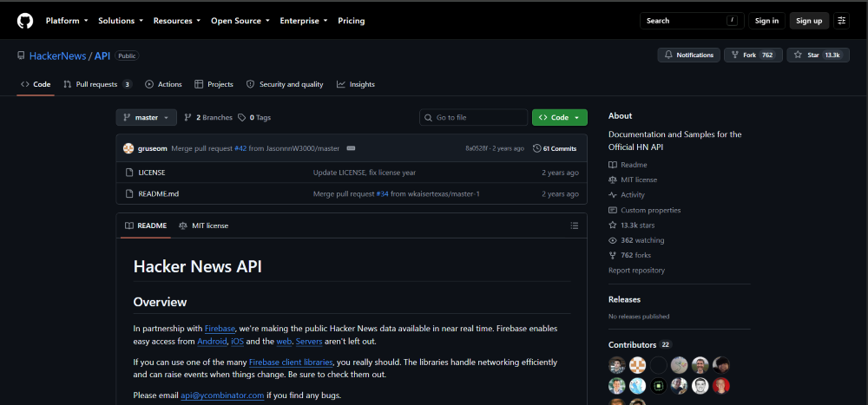
Task: Open pull request #34 link
Action: (x=382, y=193)
